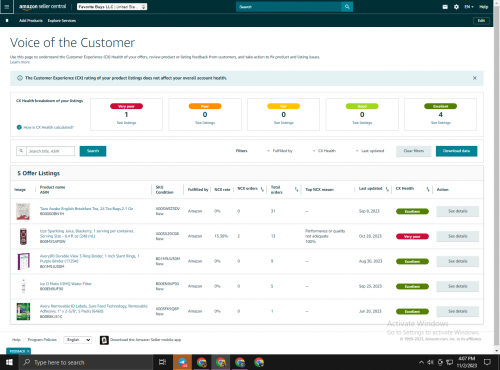Show hidden system tray icons
This screenshot has width=500, height=370.
[x=421, y=362]
